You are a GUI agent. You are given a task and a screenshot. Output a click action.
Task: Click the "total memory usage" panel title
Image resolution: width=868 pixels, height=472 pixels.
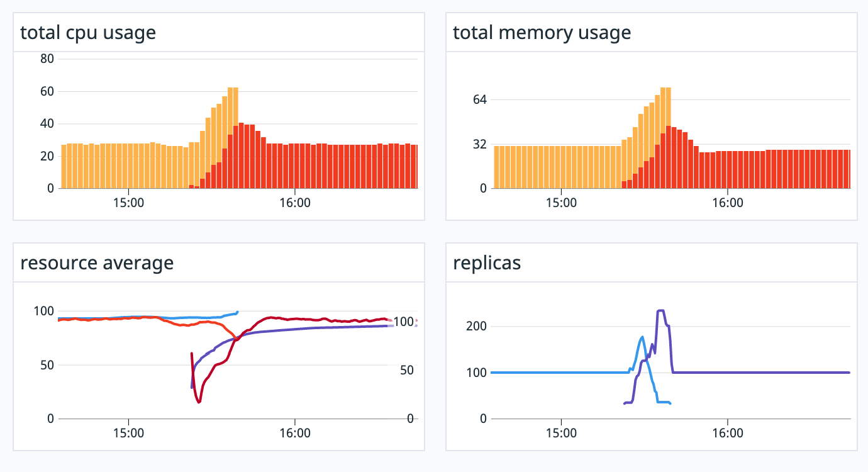[x=542, y=33]
